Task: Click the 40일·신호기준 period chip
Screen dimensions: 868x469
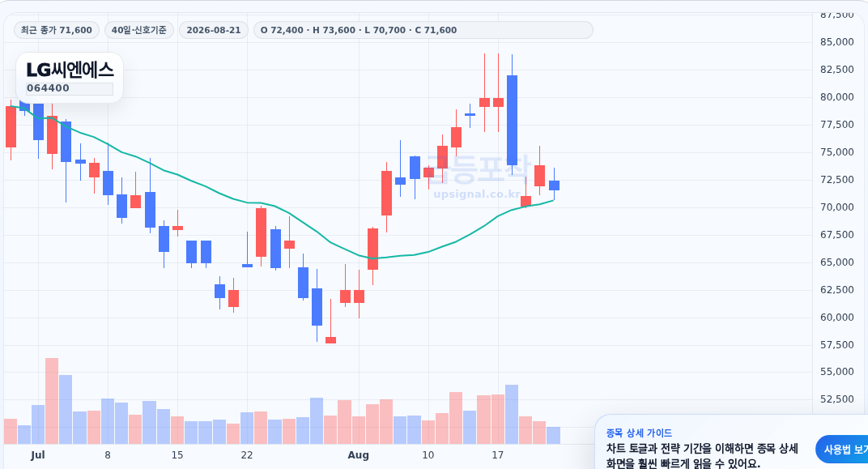Action: [x=139, y=30]
